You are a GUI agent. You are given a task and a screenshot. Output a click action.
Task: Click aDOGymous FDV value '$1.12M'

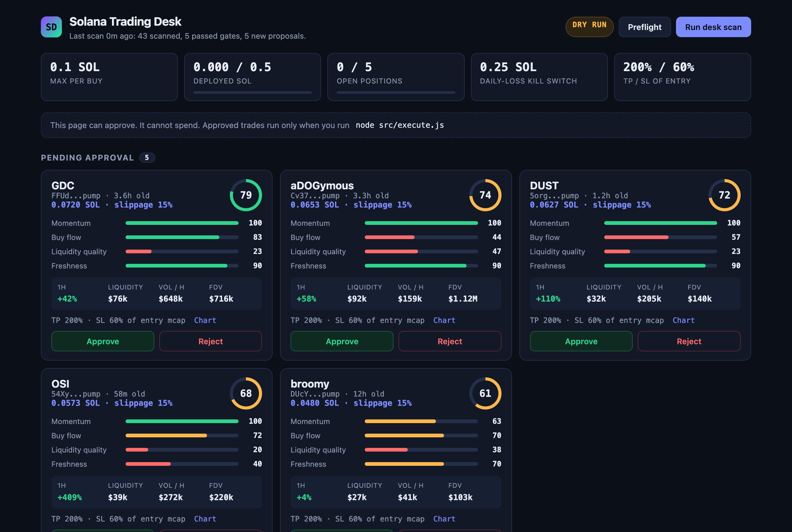click(463, 298)
